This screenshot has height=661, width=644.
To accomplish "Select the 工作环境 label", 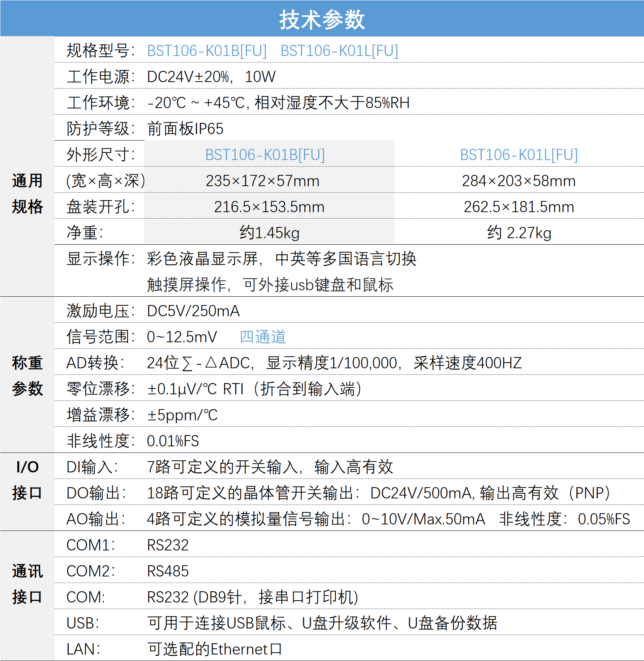I will 100,103.
